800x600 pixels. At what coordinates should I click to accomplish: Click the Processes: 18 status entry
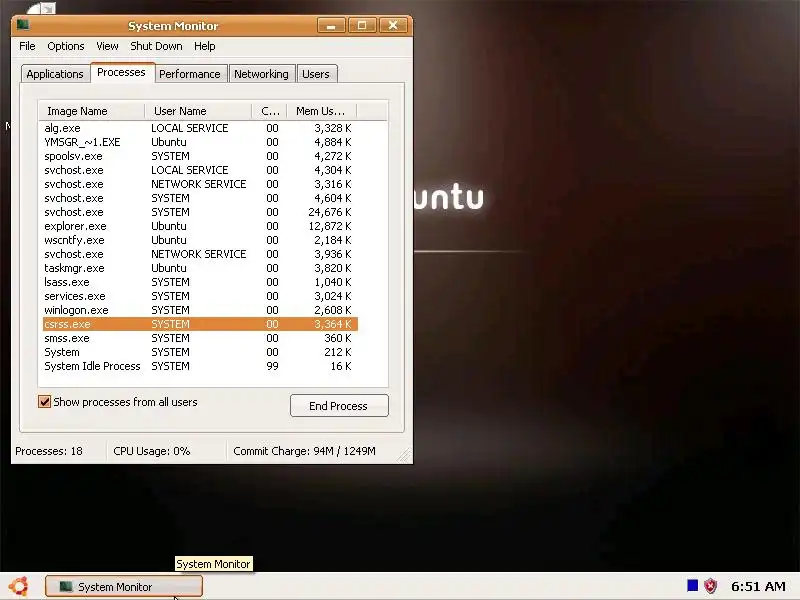[x=49, y=451]
